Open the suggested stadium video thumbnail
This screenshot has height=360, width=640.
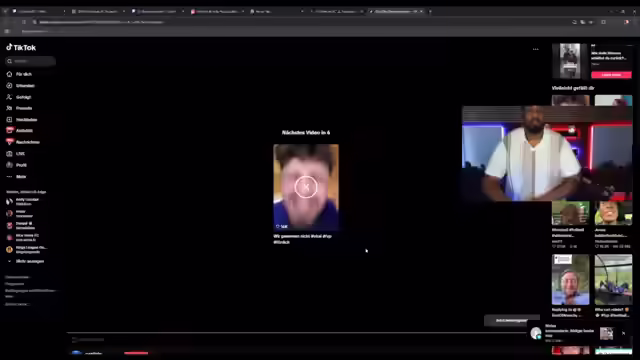tap(613, 280)
